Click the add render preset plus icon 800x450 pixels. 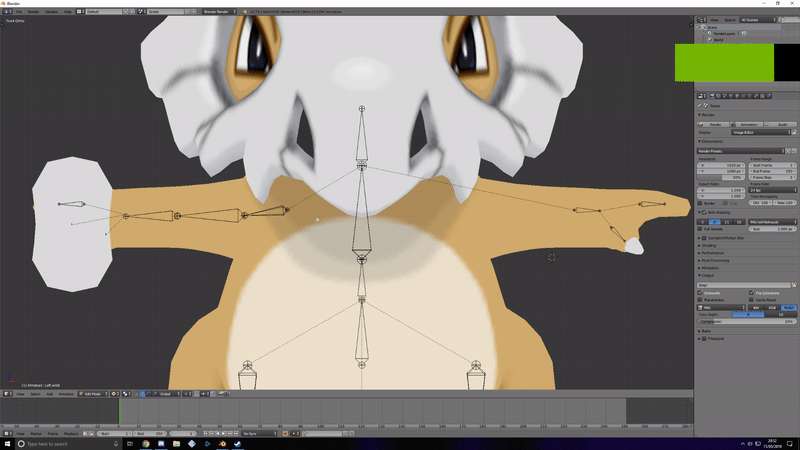click(788, 151)
